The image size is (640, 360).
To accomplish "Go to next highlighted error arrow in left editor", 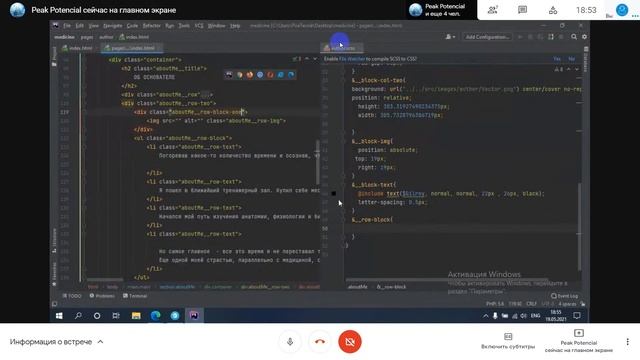I will [x=315, y=59].
